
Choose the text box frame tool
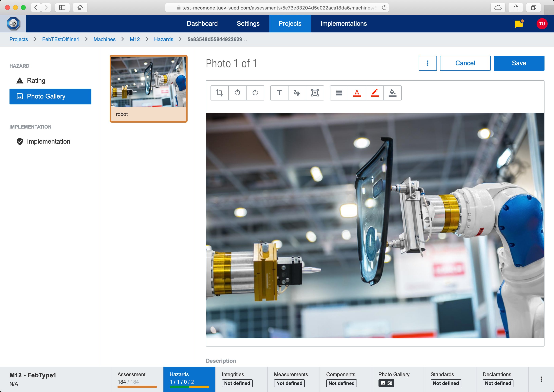pyautogui.click(x=315, y=93)
